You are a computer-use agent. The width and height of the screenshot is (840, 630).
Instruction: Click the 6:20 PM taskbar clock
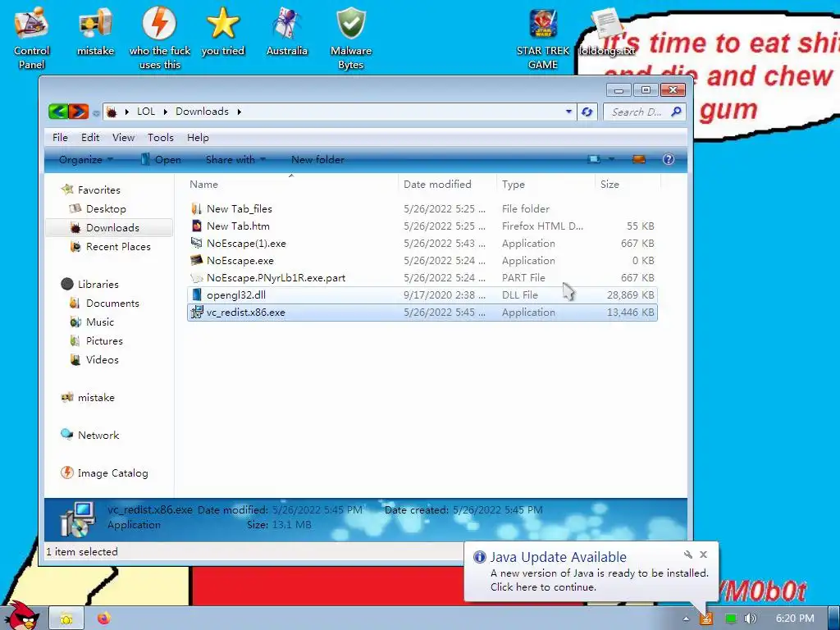(795, 619)
